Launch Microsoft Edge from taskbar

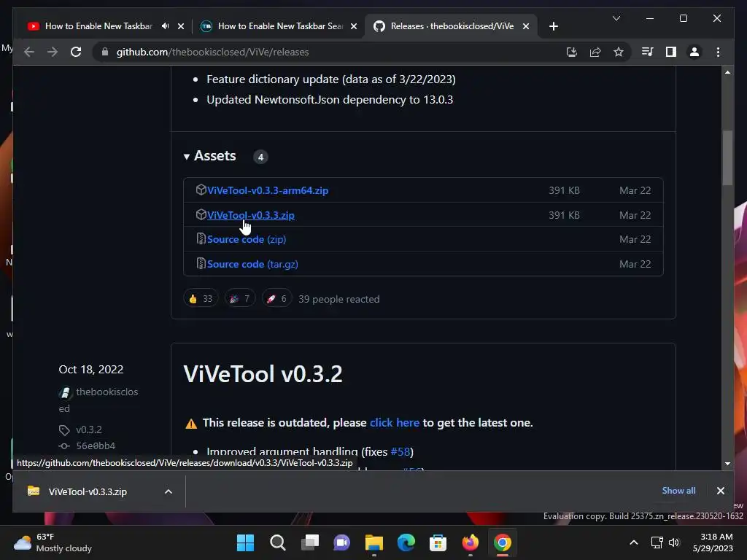tap(406, 542)
